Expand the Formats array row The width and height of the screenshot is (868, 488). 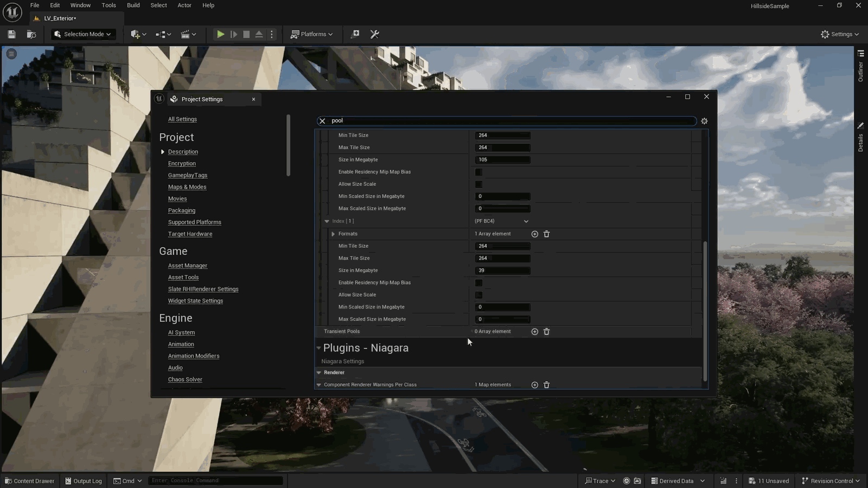333,234
